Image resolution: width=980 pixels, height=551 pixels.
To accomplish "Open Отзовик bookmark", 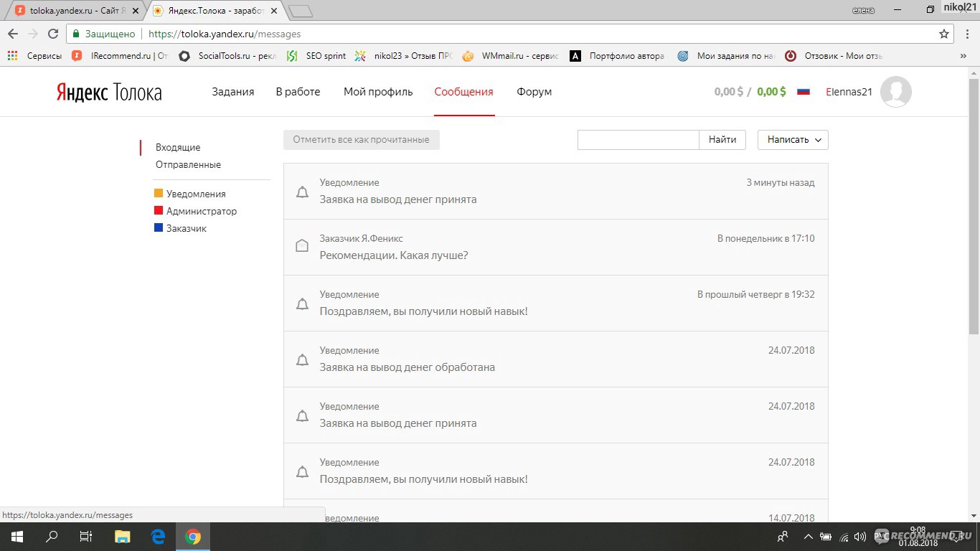I will [834, 56].
